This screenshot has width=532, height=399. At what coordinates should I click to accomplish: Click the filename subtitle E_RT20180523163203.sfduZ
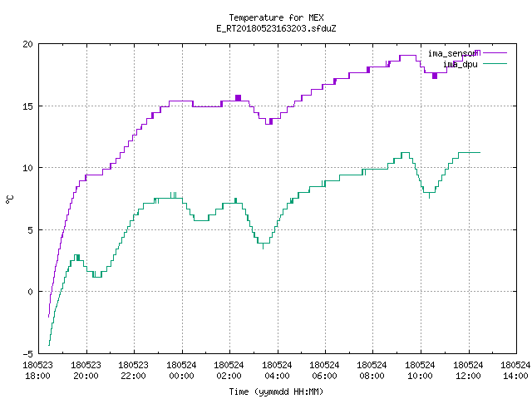coord(276,28)
